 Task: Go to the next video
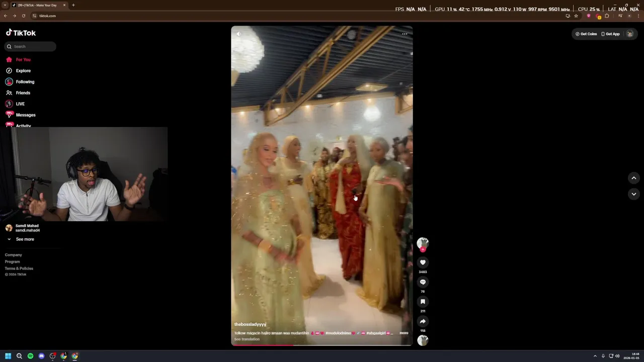pos(633,194)
